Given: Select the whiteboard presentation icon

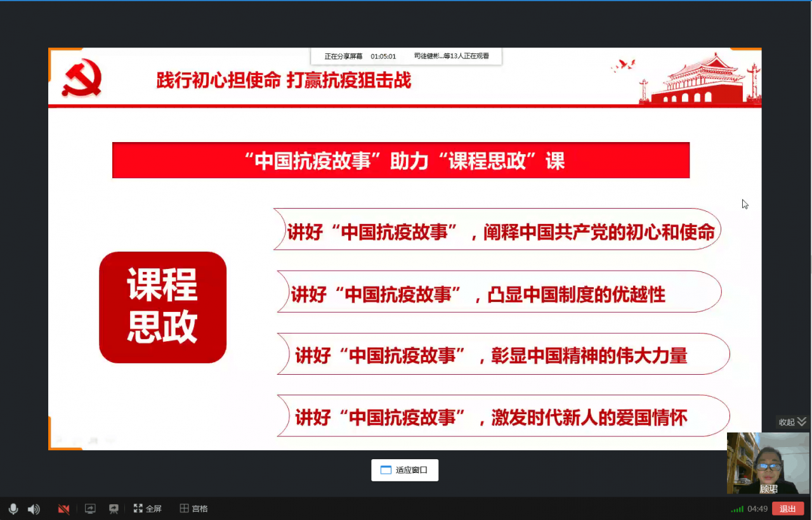Looking at the screenshot, I should 113,508.
